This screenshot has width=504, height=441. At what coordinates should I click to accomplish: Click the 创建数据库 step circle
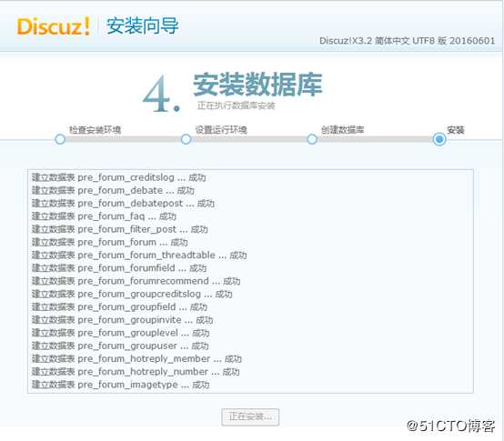312,139
